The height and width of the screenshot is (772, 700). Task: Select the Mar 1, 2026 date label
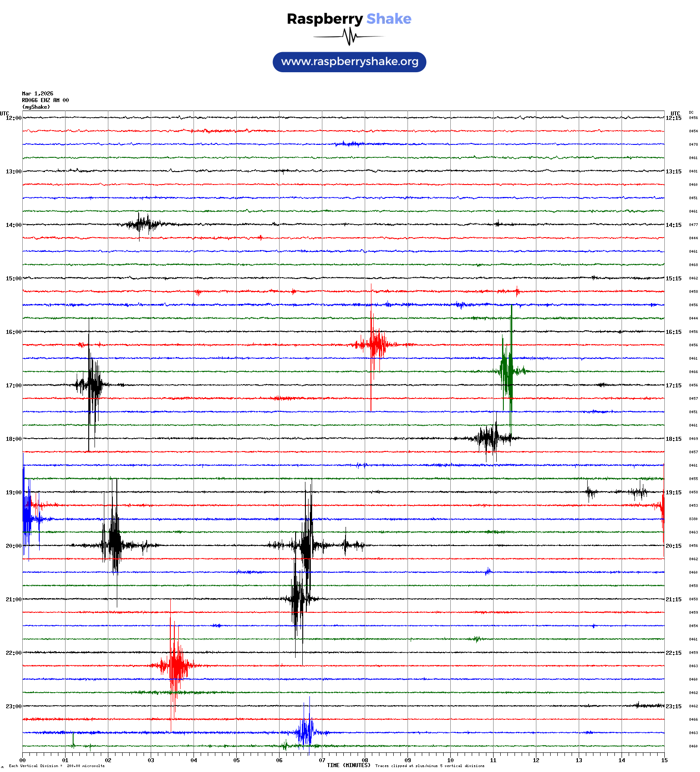point(37,94)
